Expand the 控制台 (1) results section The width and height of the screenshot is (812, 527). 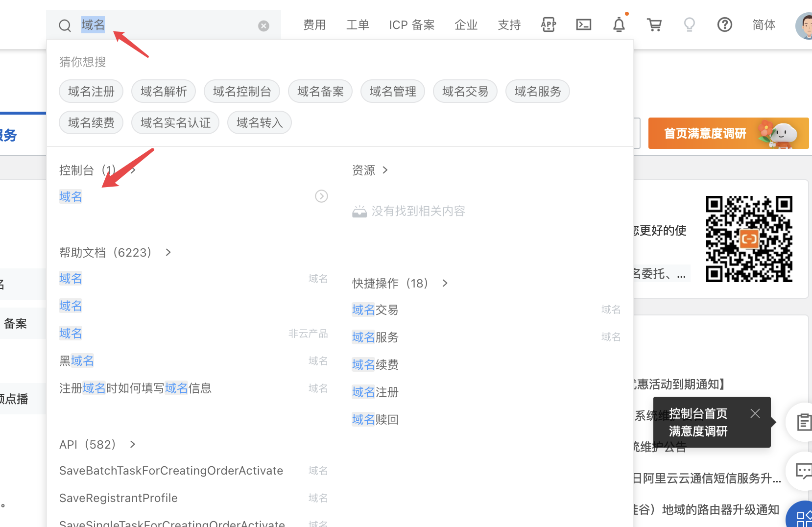pyautogui.click(x=97, y=170)
